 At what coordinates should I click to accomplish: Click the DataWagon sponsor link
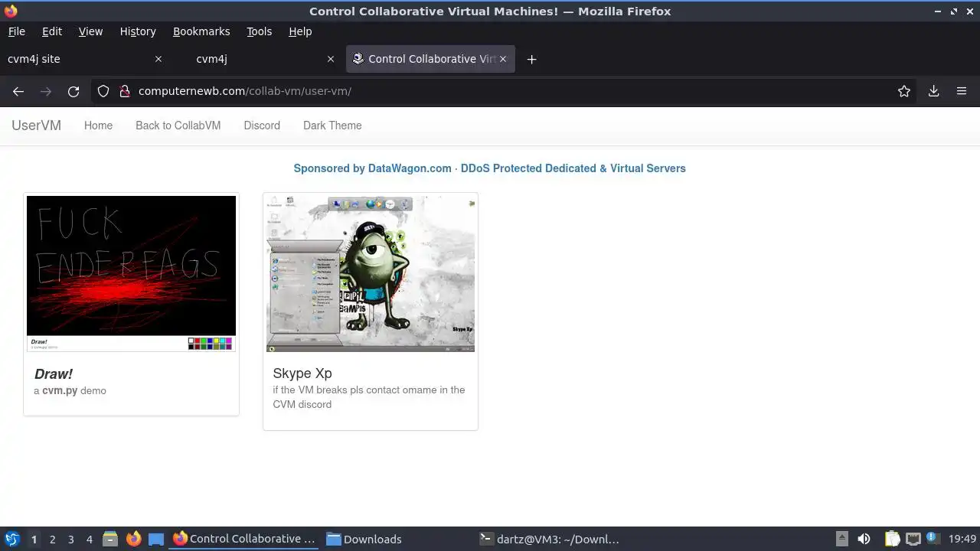click(x=489, y=168)
